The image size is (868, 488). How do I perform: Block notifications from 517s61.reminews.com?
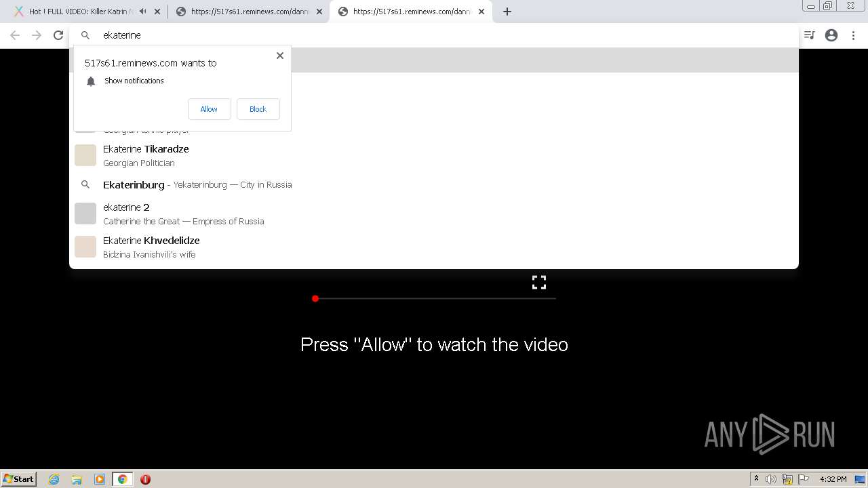pyautogui.click(x=258, y=109)
